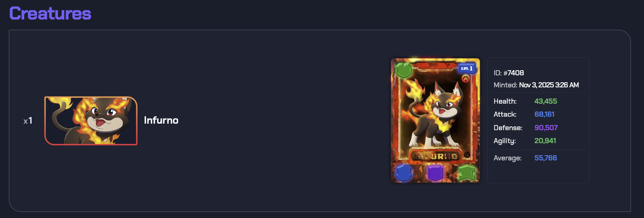The image size is (644, 218).
Task: Select the Attack value 68,161
Action: [544, 114]
